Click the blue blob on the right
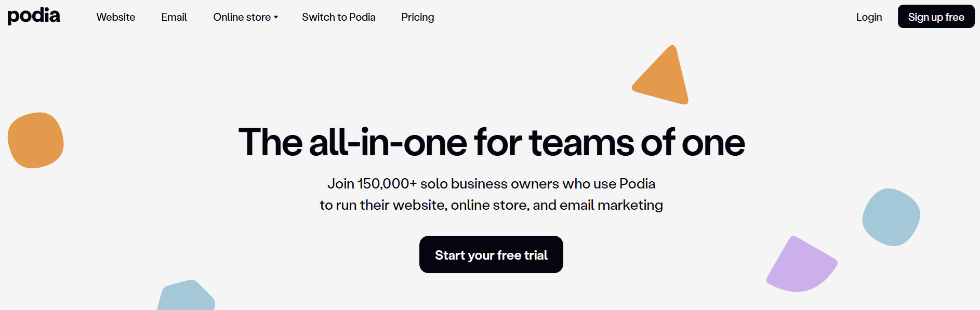 [x=891, y=217]
